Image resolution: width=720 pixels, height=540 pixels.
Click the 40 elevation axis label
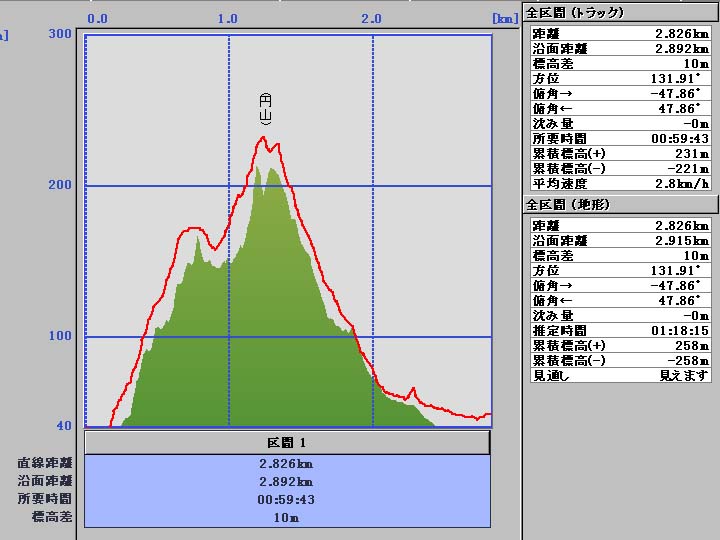(x=63, y=426)
